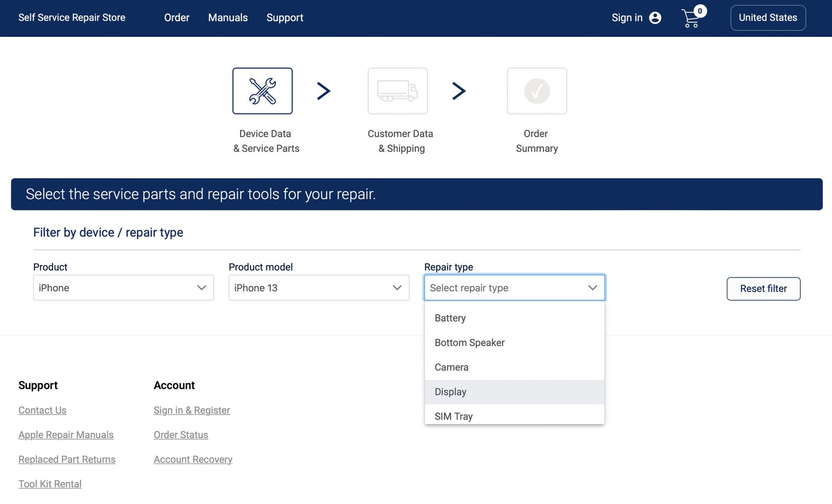Screen dimensions: 832x504
Task: Open the shopping cart icon
Action: coord(691,18)
